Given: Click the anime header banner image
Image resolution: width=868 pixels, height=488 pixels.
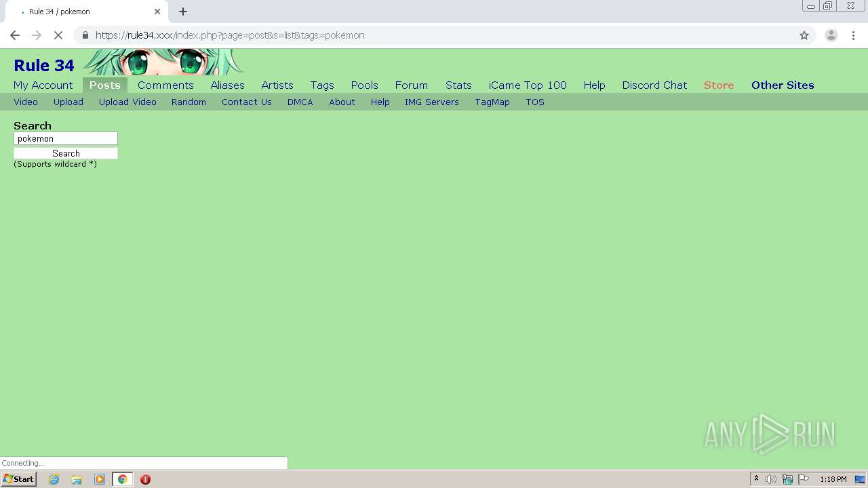Looking at the screenshot, I should [x=163, y=62].
